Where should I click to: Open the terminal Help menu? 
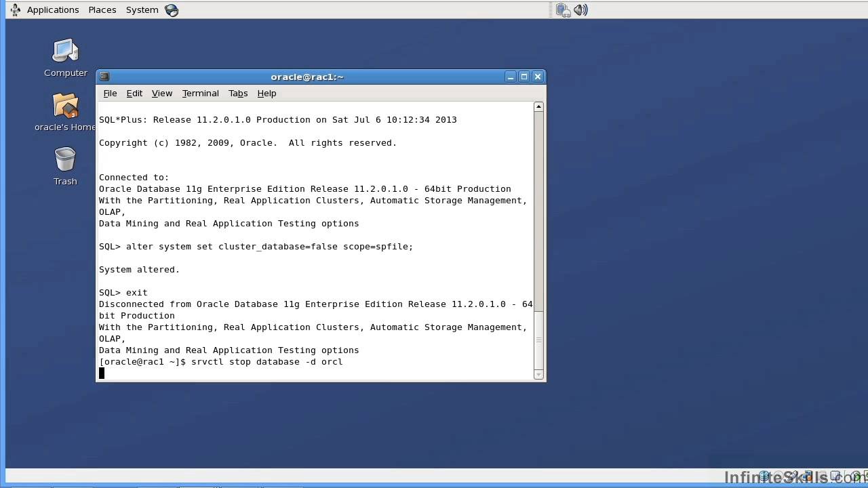tap(267, 94)
